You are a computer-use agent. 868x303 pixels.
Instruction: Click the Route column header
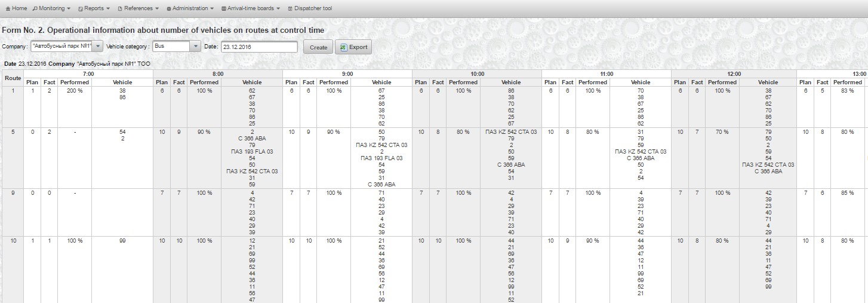(13, 78)
